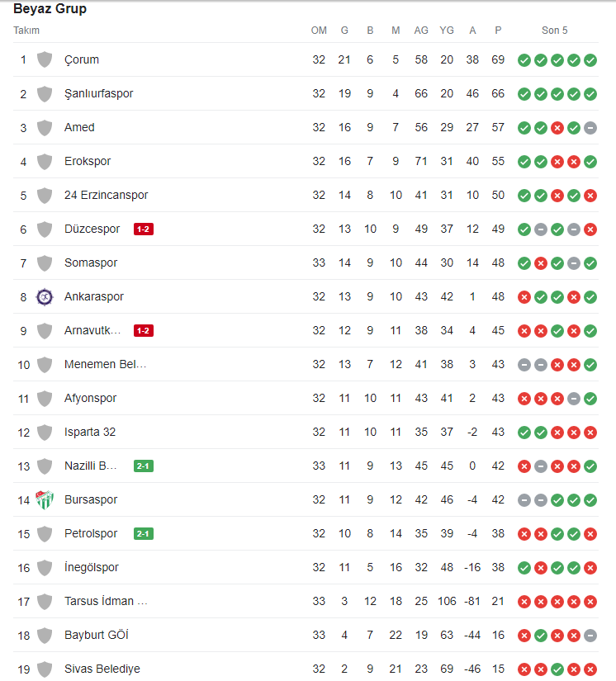Click Somaspor's red loss icon in Son 5
This screenshot has height=681, width=616.
[541, 263]
